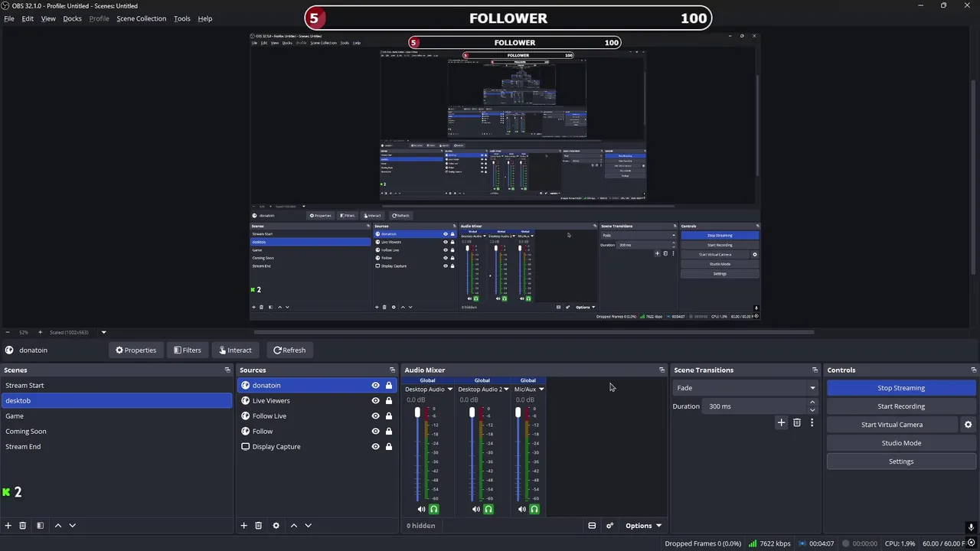980x551 pixels.
Task: Hide the Follow source
Action: [x=375, y=432]
